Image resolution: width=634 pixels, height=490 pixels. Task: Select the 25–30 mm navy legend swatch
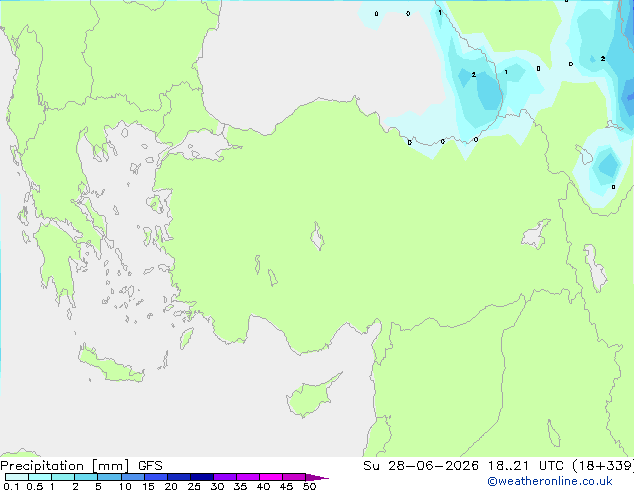202,477
